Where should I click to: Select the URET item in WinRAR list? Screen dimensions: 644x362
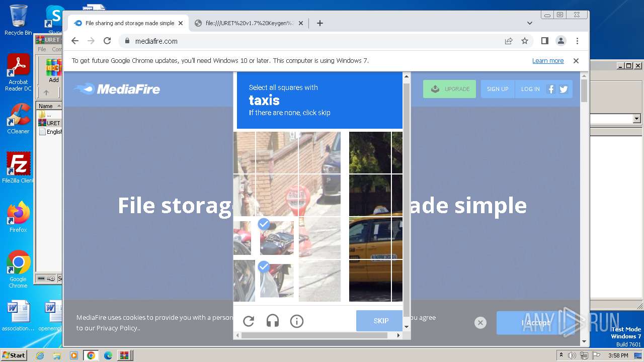(50, 123)
